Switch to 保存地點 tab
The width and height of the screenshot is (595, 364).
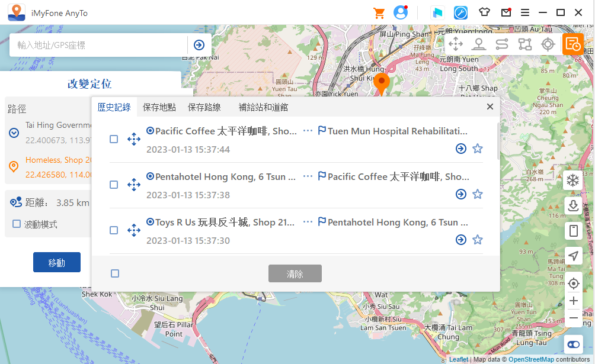[x=159, y=107]
